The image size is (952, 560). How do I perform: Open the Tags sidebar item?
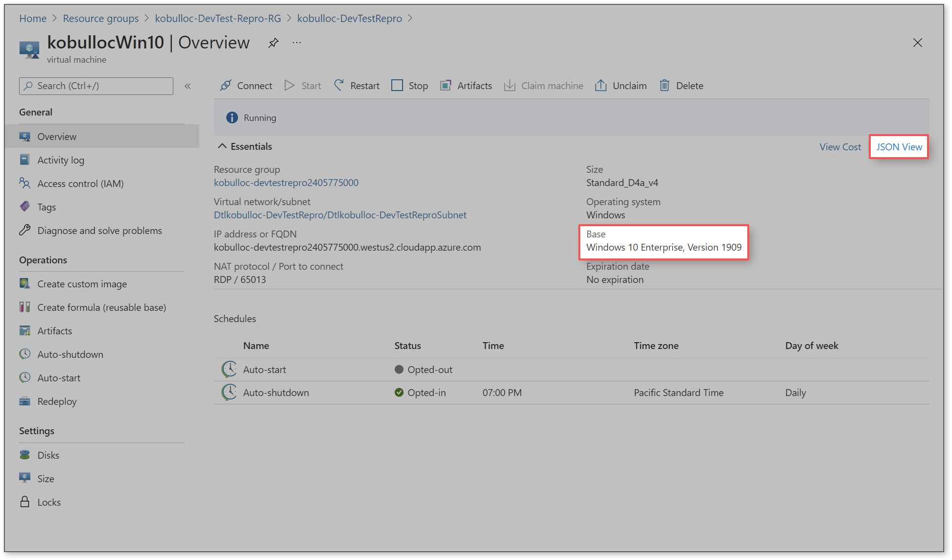(x=47, y=207)
